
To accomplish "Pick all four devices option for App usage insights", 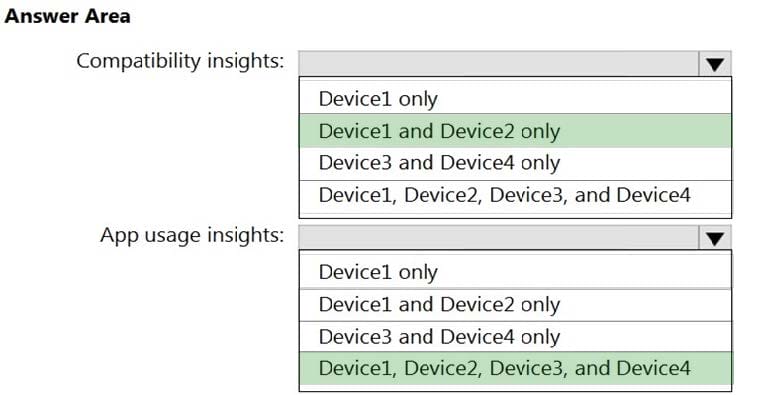I will click(x=515, y=368).
